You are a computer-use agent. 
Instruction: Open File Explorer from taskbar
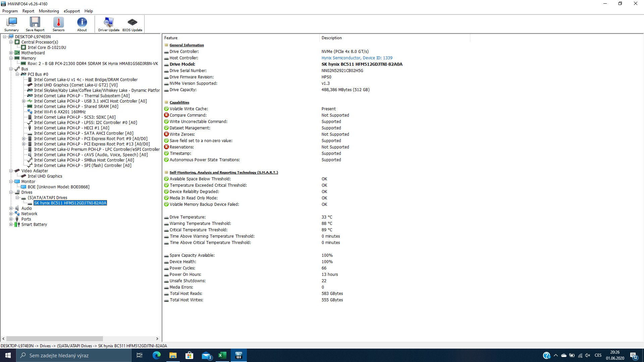coord(173,355)
